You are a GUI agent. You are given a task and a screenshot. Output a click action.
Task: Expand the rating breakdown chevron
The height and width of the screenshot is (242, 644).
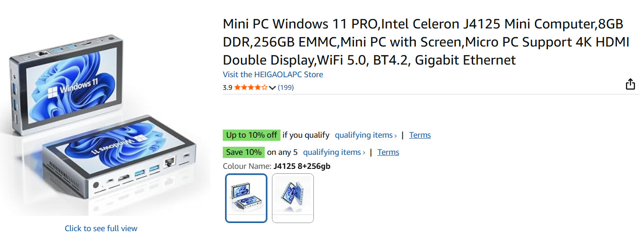point(272,88)
